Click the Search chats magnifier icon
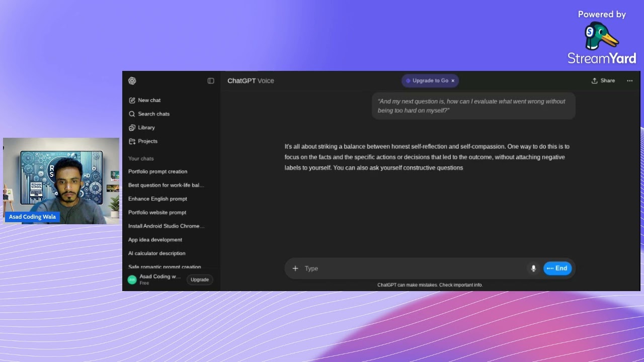The width and height of the screenshot is (644, 362). coord(132,114)
